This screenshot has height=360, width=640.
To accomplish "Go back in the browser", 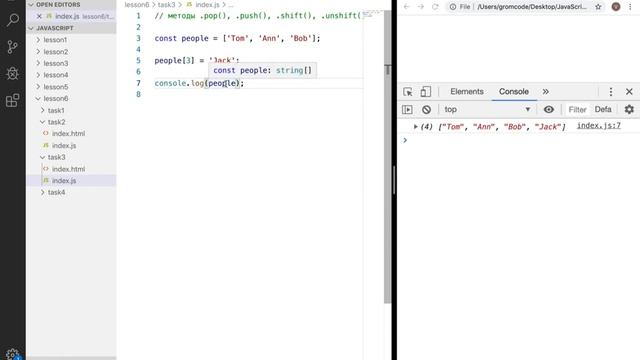I will 407,7.
